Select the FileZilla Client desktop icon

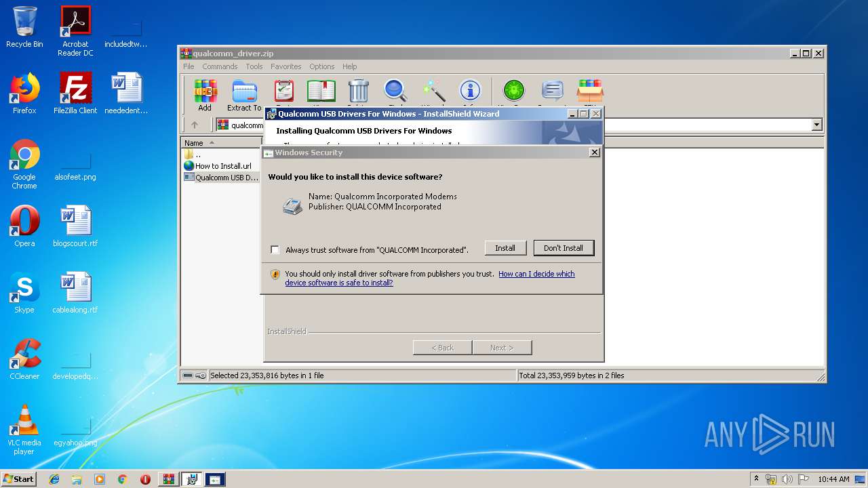tap(75, 93)
